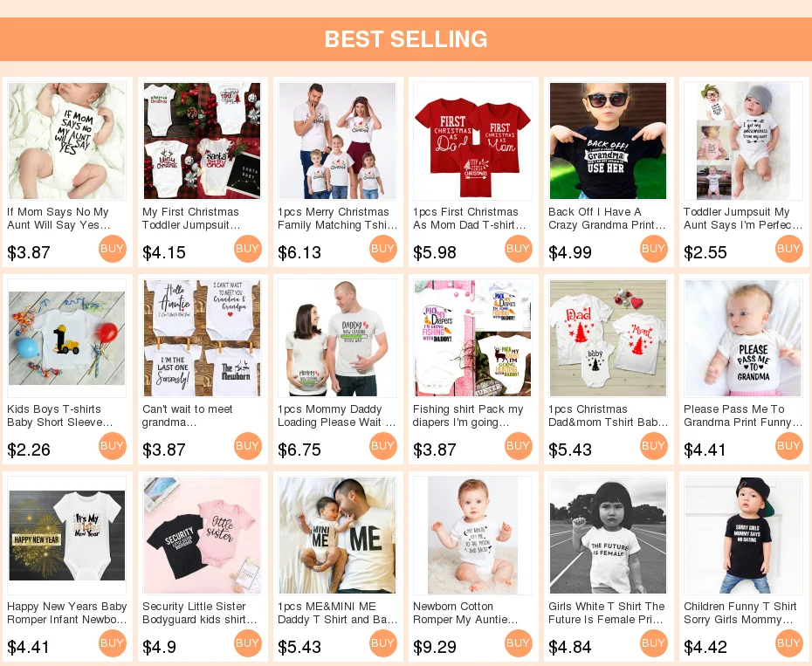Buy the $2.26 Kids Boys T-shirt

click(x=113, y=446)
